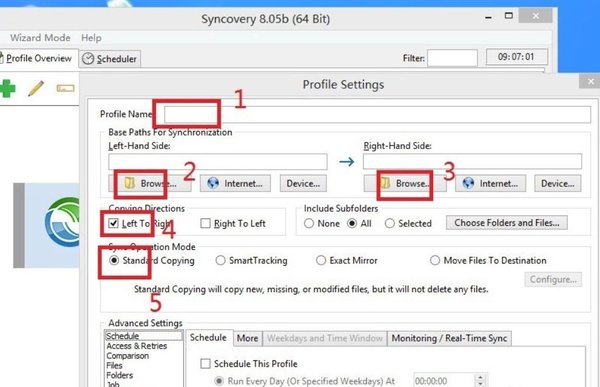Click the Configure button
Screen dimensions: 600x387
553,279
